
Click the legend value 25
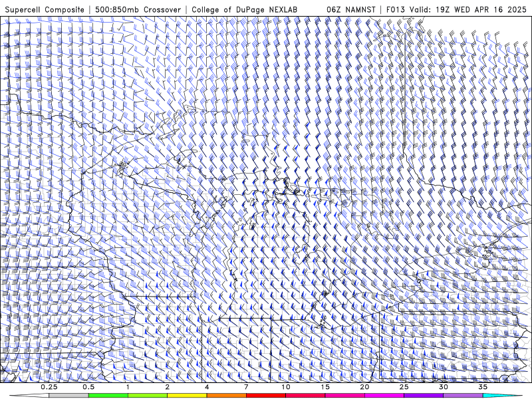tap(404, 387)
